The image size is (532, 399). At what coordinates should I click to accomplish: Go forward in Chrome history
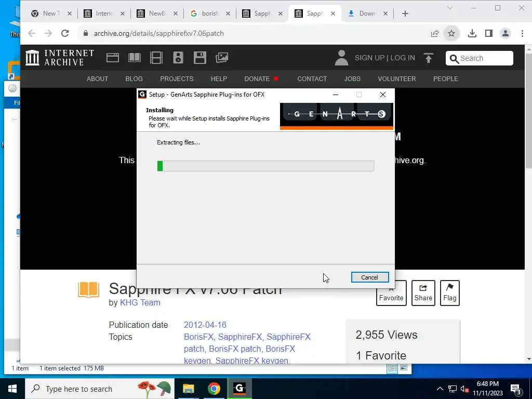pyautogui.click(x=48, y=33)
